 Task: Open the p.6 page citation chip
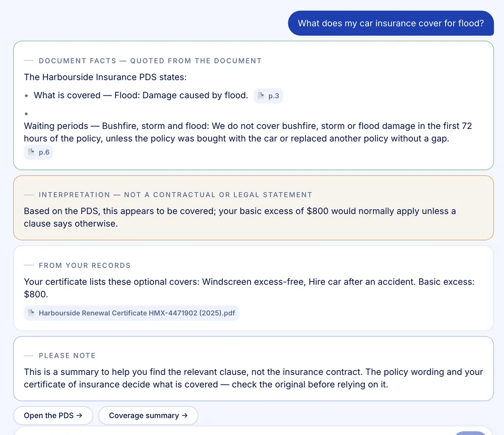coord(39,152)
